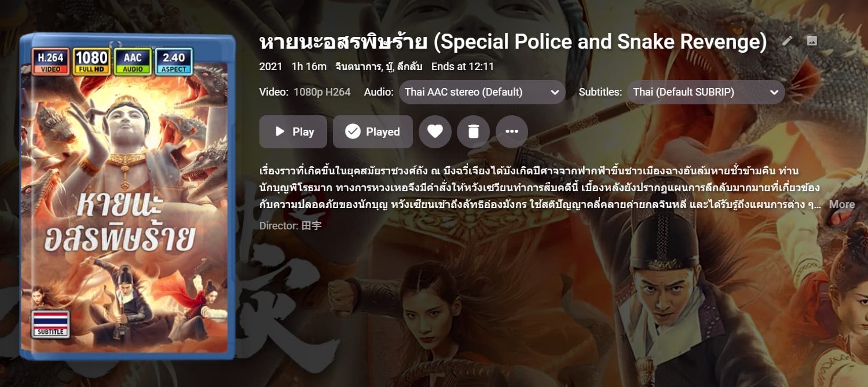This screenshot has width=868, height=387.
Task: Start playback with the Play button
Action: click(x=293, y=132)
